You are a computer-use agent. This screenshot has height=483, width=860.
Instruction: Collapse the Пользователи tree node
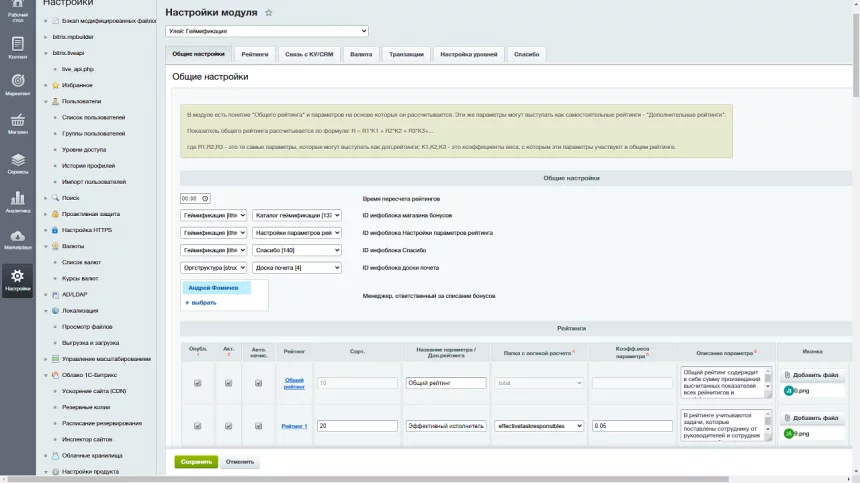click(46, 101)
